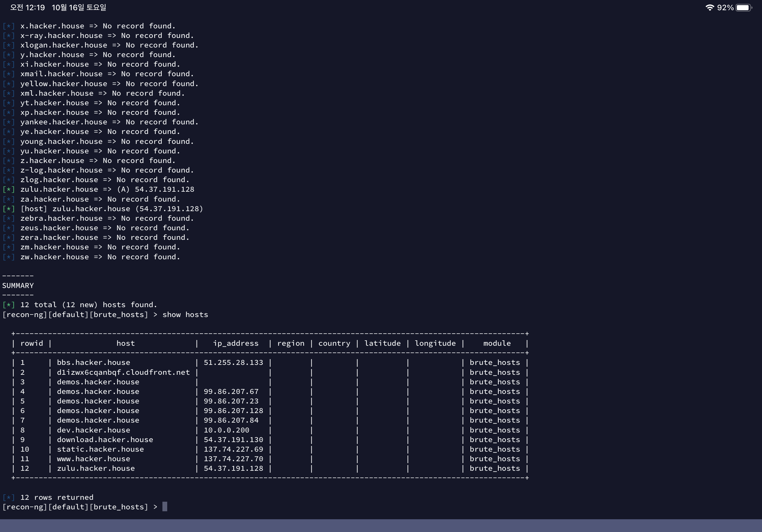Image resolution: width=762 pixels, height=532 pixels.
Task: Tap the date text in status bar
Action: pos(79,7)
